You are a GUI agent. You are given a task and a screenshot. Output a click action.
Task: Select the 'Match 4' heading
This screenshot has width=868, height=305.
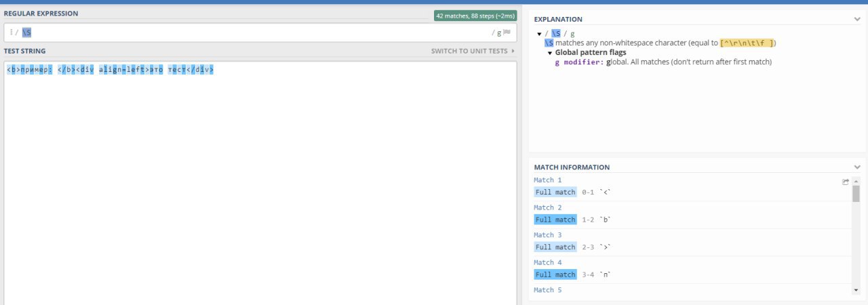point(548,262)
